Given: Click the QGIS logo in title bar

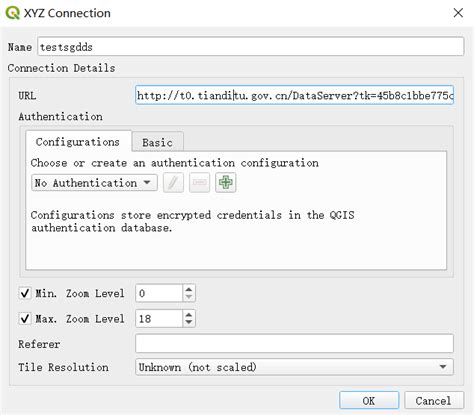Looking at the screenshot, I should pos(13,13).
